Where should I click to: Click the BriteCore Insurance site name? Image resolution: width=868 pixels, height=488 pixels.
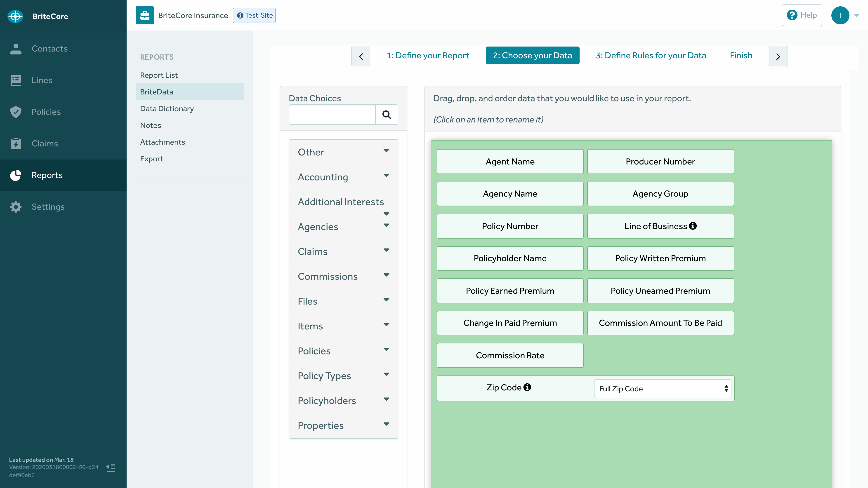click(x=193, y=16)
